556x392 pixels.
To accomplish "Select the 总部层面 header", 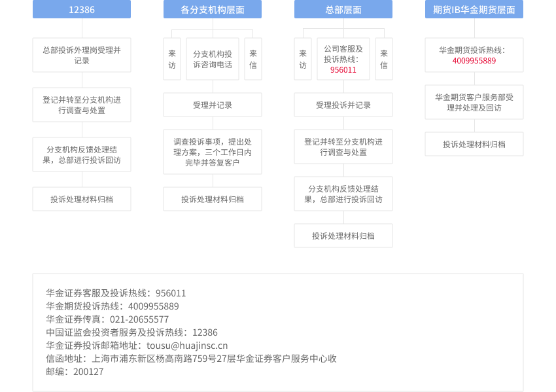I will coord(343,9).
